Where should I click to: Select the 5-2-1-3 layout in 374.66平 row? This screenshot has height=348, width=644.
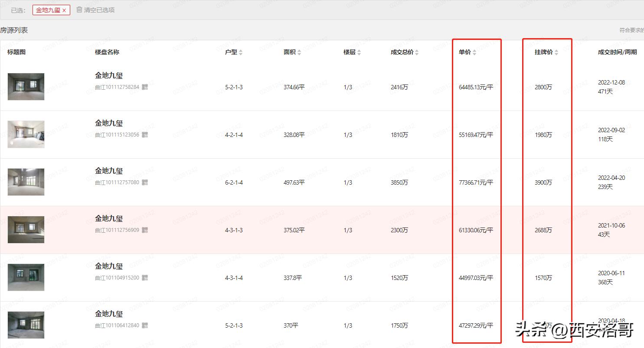click(x=234, y=87)
